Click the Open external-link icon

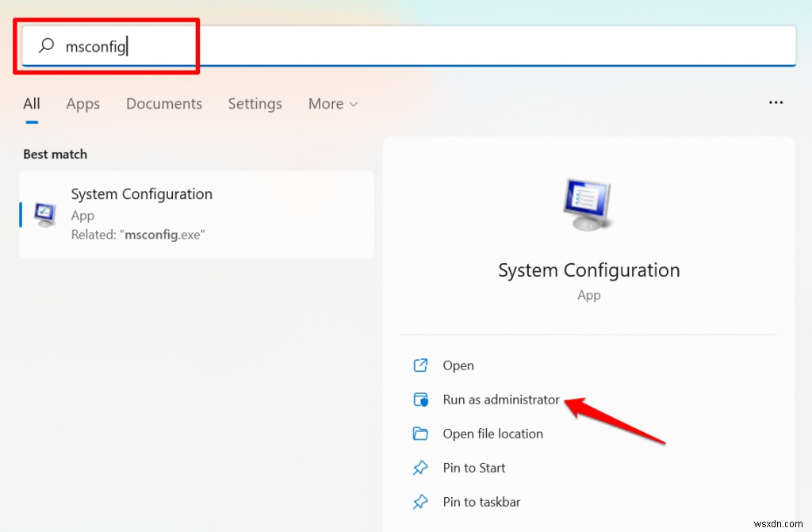tap(420, 366)
